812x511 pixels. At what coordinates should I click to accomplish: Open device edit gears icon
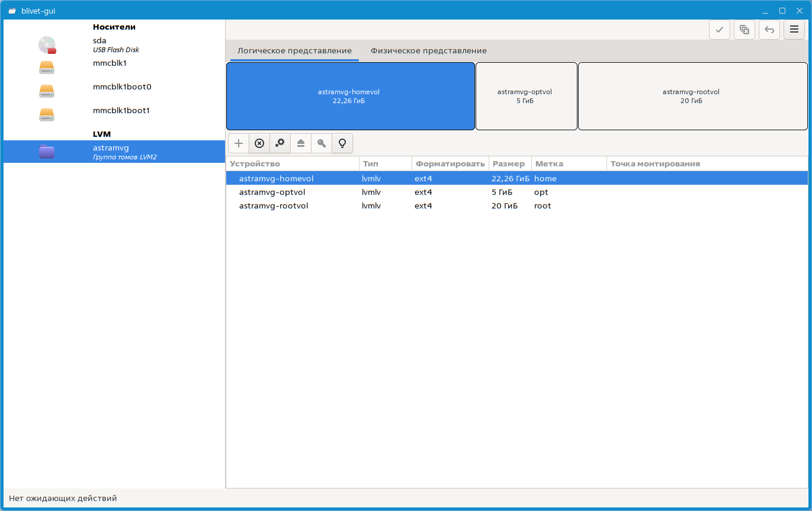point(280,143)
